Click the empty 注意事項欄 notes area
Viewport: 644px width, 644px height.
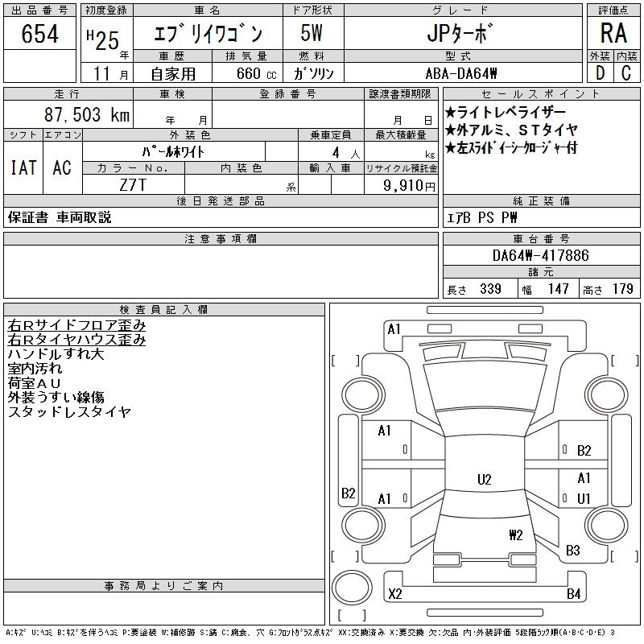[x=221, y=271]
